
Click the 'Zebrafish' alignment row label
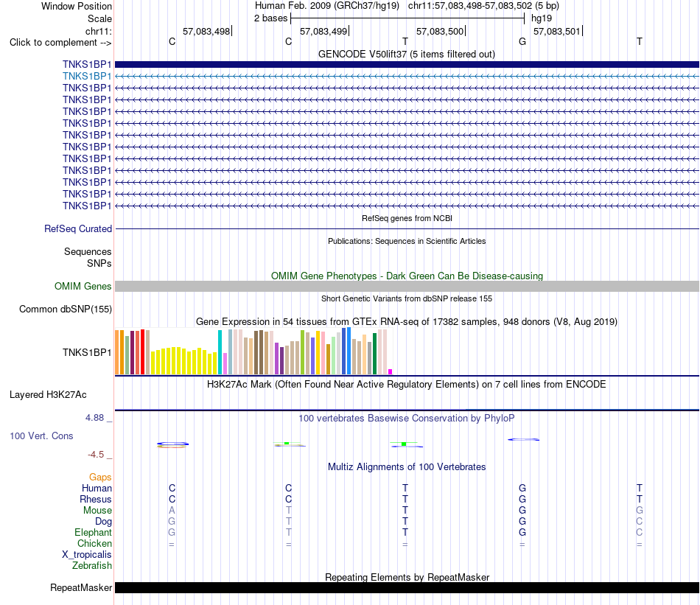pyautogui.click(x=92, y=566)
